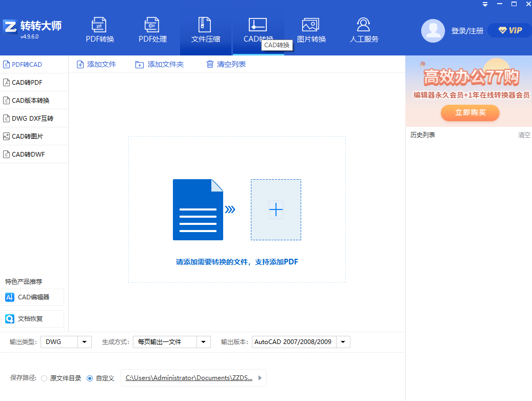Image resolution: width=532 pixels, height=401 pixels.
Task: Switch to the CAD转PDF sidebar item
Action: (x=34, y=83)
